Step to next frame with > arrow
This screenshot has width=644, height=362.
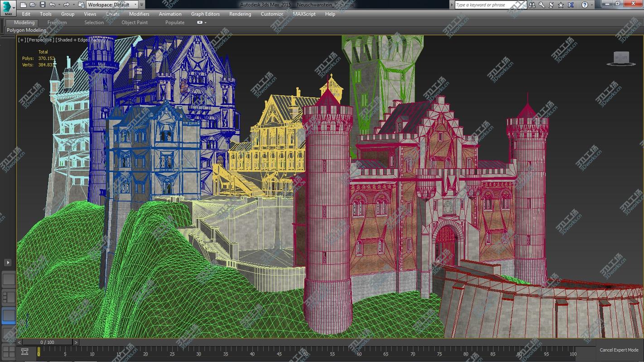[76, 343]
